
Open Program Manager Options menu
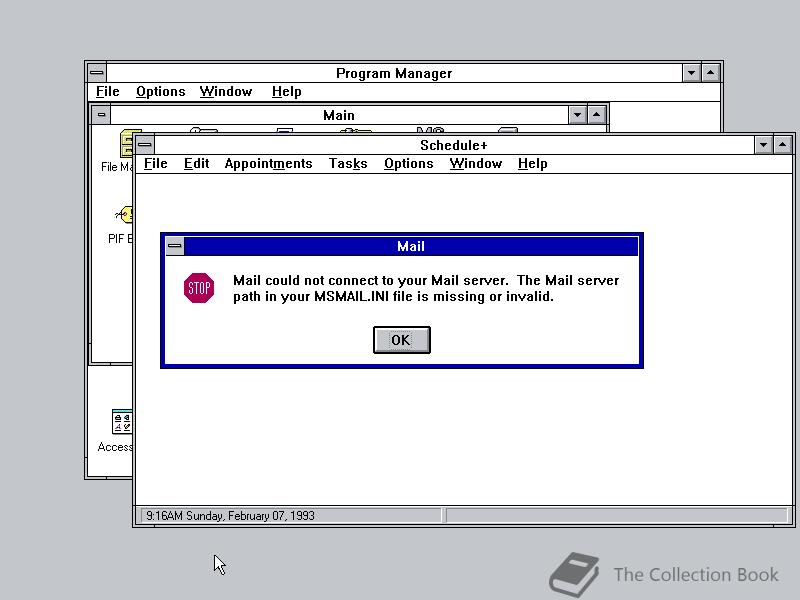(x=161, y=91)
